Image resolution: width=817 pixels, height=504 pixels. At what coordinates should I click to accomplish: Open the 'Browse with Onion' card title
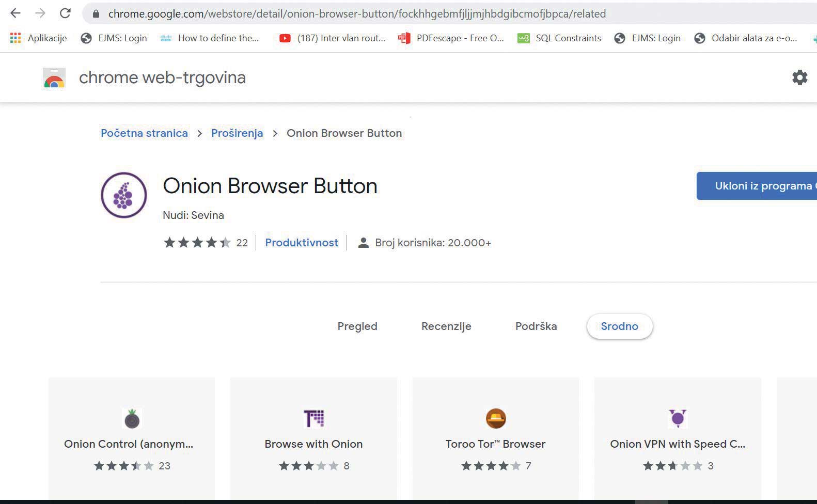tap(313, 444)
